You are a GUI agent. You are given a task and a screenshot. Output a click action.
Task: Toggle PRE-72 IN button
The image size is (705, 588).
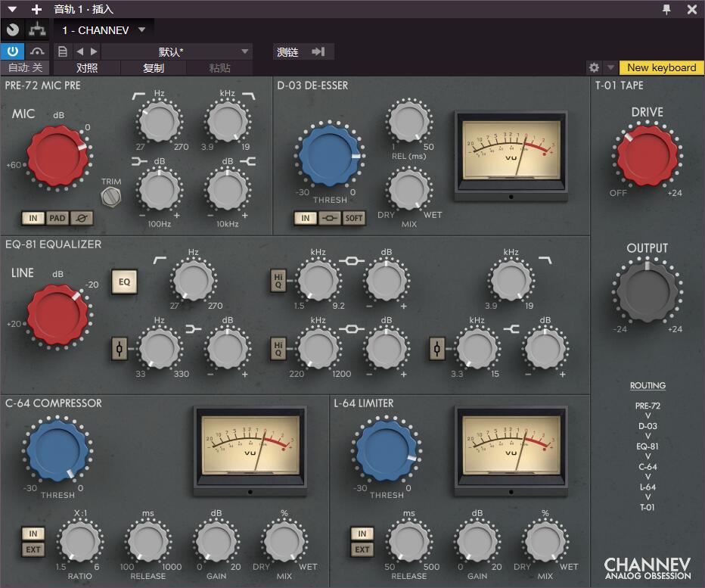(x=33, y=218)
